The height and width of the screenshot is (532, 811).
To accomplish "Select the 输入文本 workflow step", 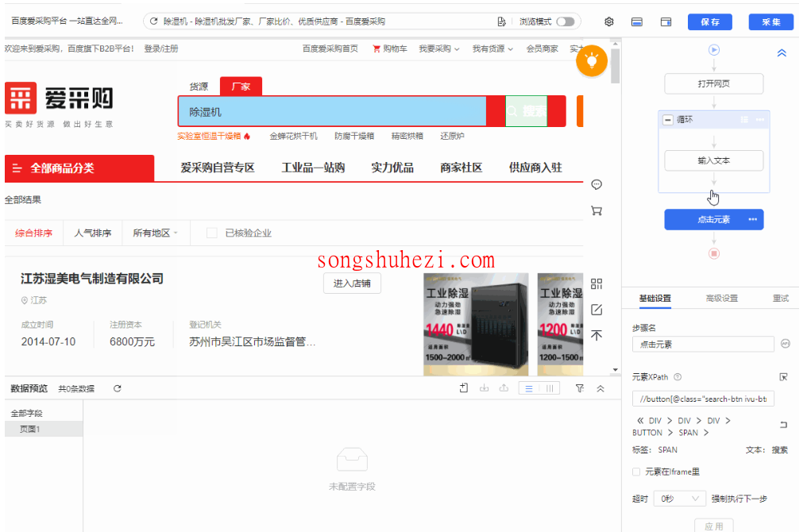I will click(714, 160).
